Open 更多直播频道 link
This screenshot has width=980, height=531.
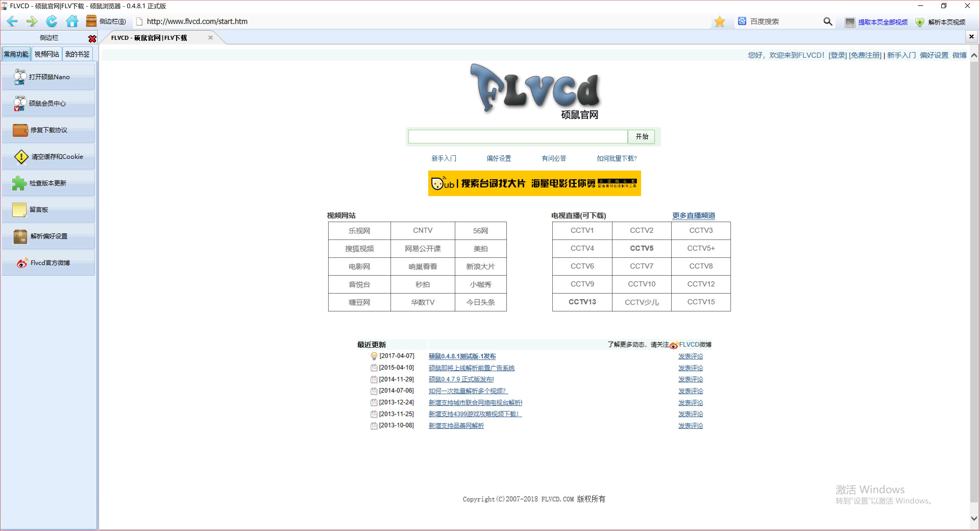tap(693, 215)
